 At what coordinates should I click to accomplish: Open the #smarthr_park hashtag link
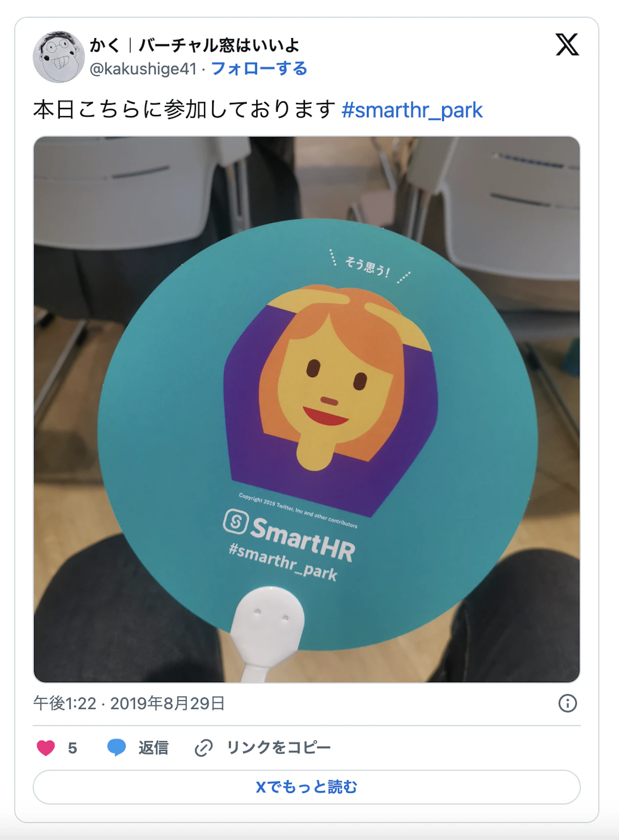click(412, 110)
